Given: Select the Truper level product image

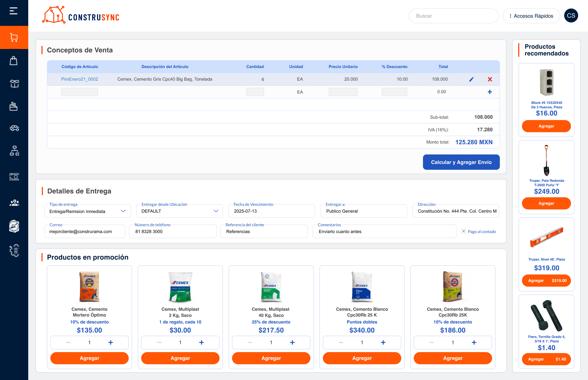Looking at the screenshot, I should [x=546, y=237].
